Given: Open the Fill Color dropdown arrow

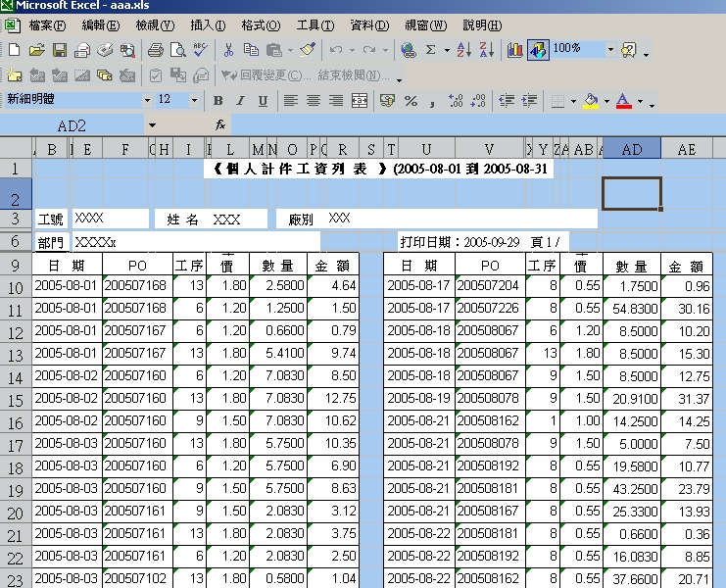Looking at the screenshot, I should click(x=606, y=101).
